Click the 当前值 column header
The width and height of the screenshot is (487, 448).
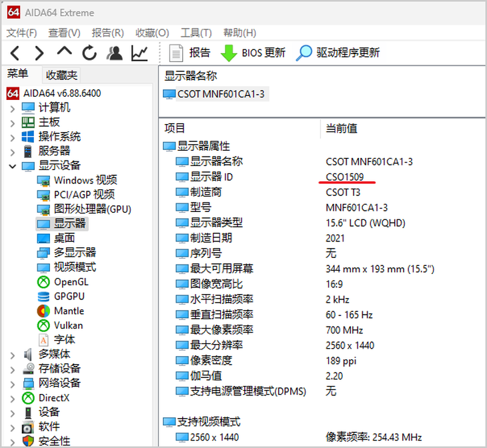[342, 128]
